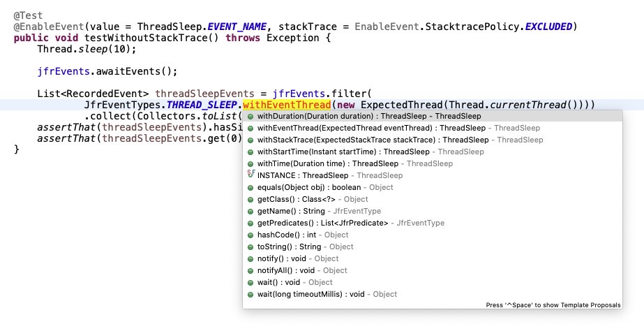This screenshot has height=331, width=644.
Task: Click green method icon beside getPredicates
Action: point(250,223)
